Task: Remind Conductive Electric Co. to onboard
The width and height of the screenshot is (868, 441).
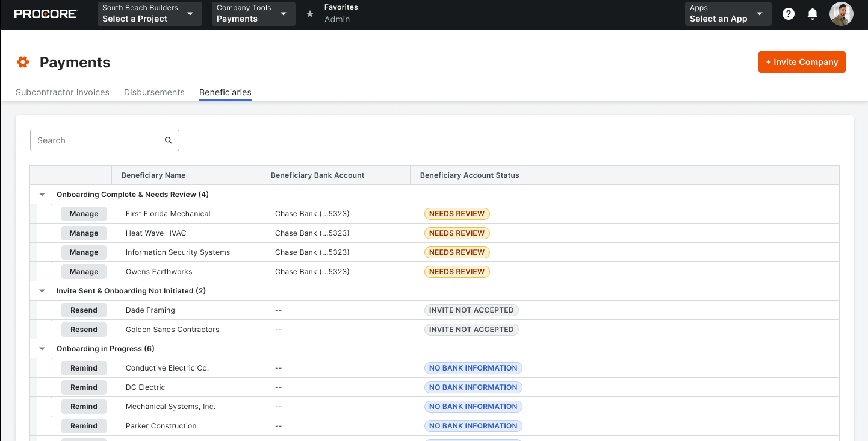Action: click(x=84, y=367)
